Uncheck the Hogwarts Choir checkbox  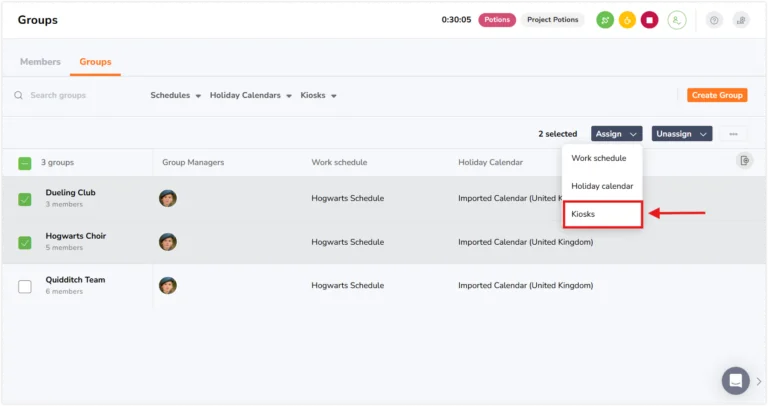pyautogui.click(x=24, y=243)
